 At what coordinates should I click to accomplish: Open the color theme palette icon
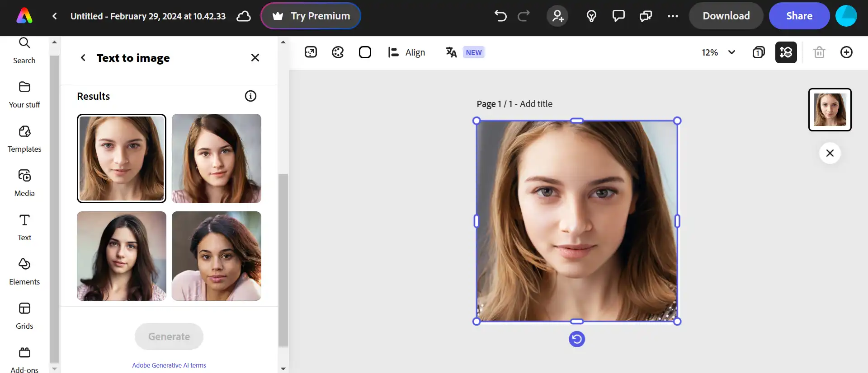(338, 52)
